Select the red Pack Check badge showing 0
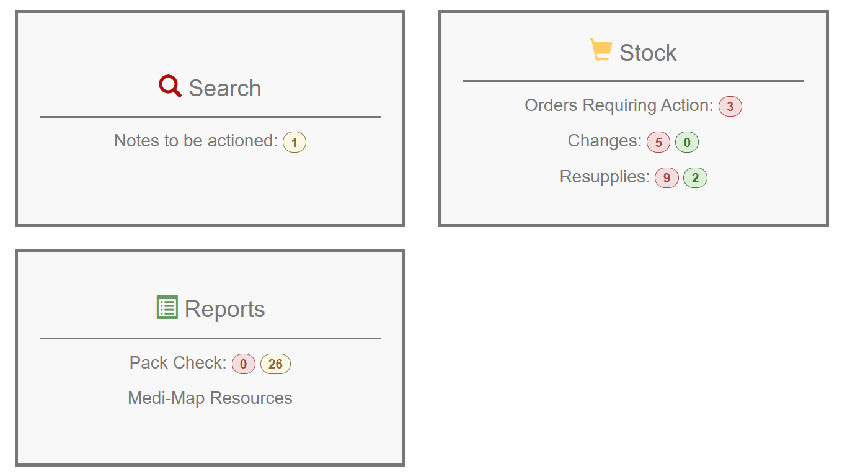The height and width of the screenshot is (474, 868). click(x=244, y=363)
